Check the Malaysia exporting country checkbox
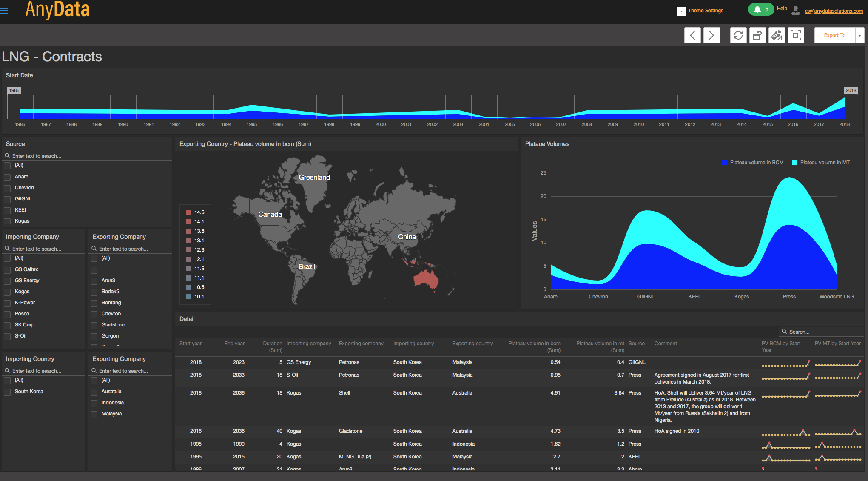The width and height of the screenshot is (868, 481). [x=94, y=414]
